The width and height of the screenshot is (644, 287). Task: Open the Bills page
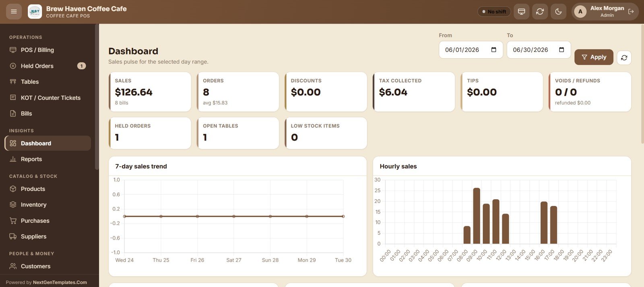[47, 113]
